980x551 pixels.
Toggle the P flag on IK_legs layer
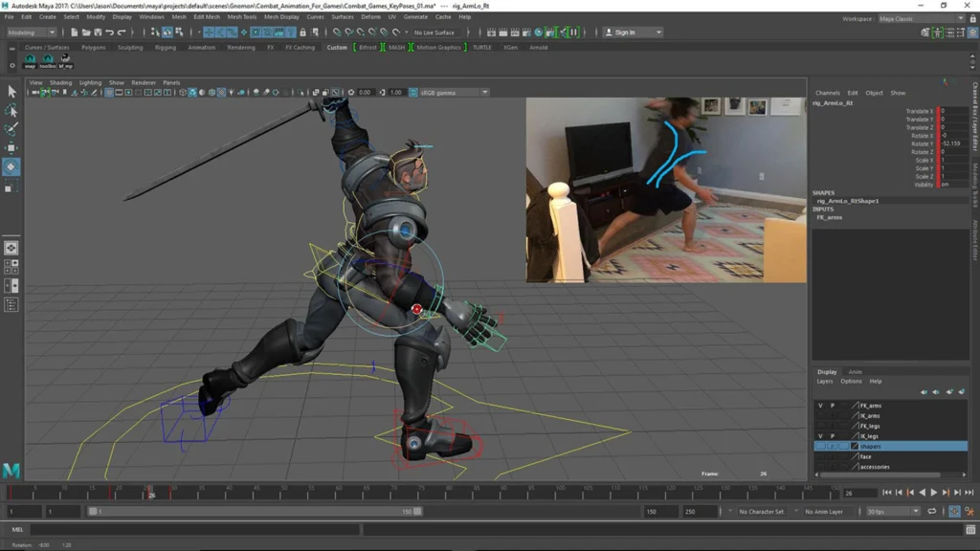pyautogui.click(x=832, y=435)
